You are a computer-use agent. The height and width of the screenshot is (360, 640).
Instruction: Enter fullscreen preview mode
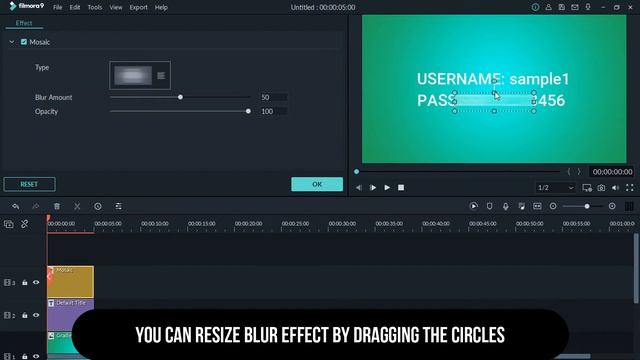tap(630, 188)
